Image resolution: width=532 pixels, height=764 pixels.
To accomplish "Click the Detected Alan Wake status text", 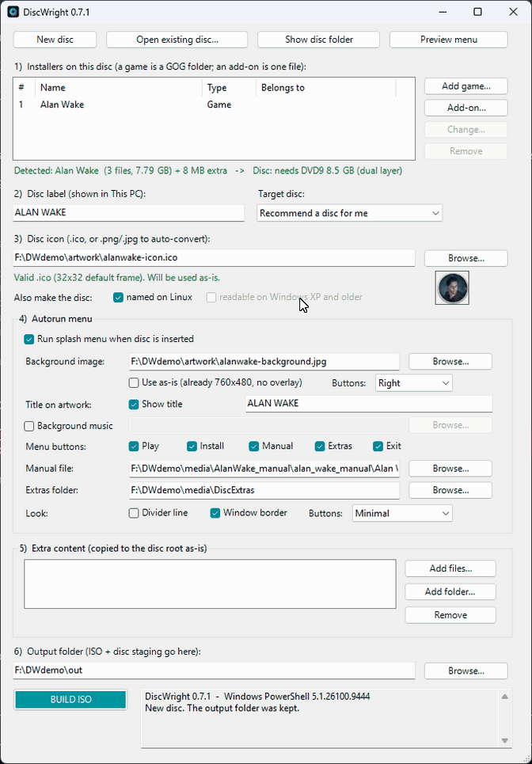I will 208,171.
